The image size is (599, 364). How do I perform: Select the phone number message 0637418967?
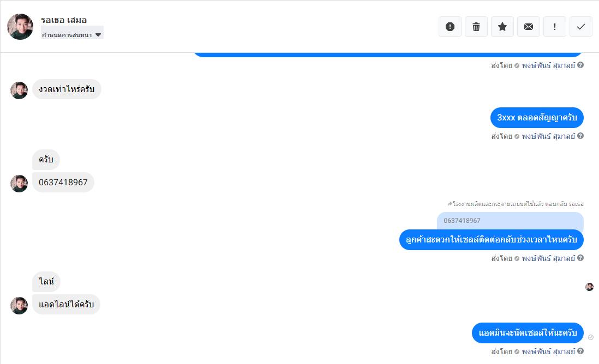coord(63,183)
